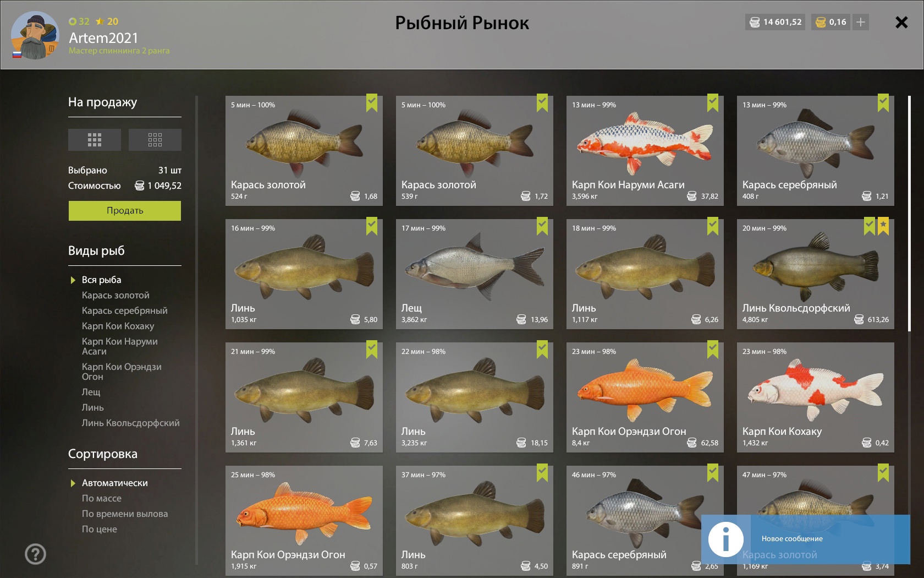
Task: Open the new message info icon
Action: [726, 539]
